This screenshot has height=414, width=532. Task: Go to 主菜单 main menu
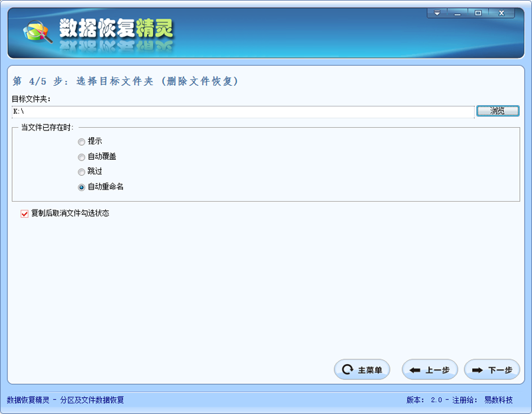(362, 369)
